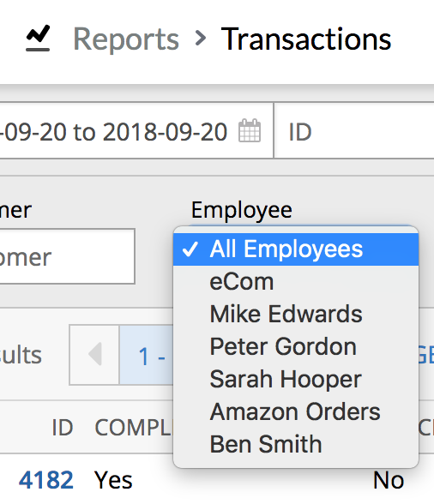Click the Employee label

point(242,210)
